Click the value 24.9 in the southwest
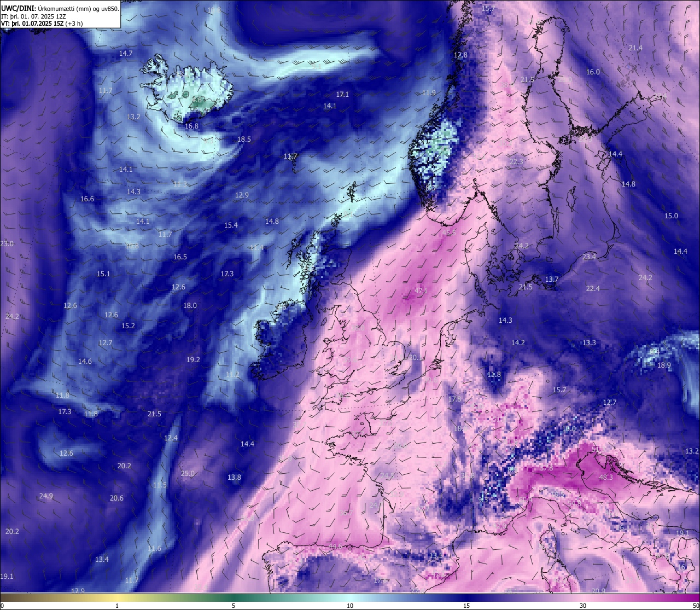700x610 pixels. [46, 496]
